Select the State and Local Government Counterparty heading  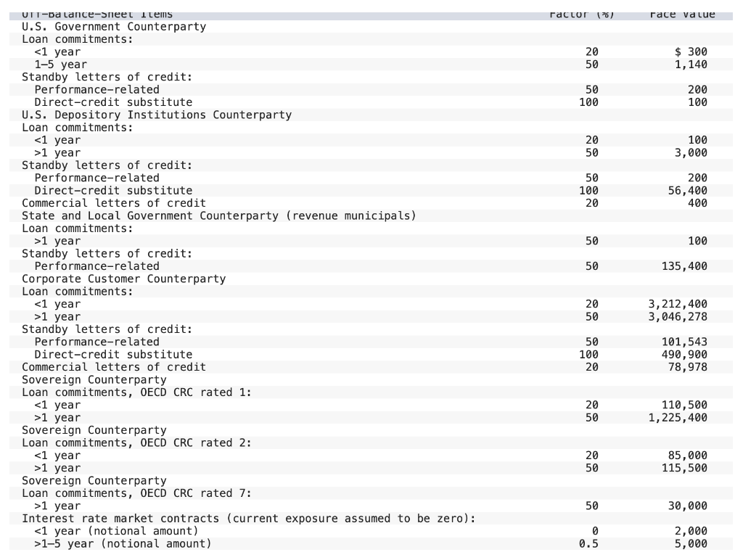tap(218, 216)
